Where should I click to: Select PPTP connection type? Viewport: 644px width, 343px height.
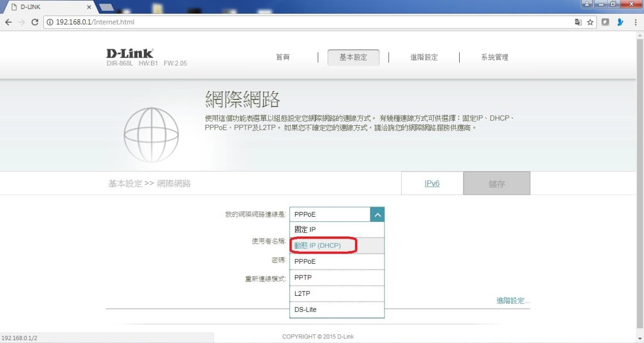tap(337, 278)
